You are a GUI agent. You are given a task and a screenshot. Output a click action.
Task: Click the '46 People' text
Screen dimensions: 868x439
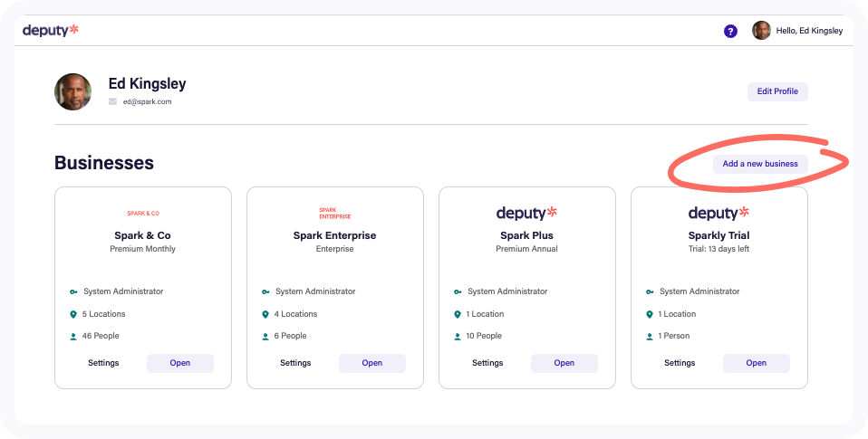pos(101,336)
